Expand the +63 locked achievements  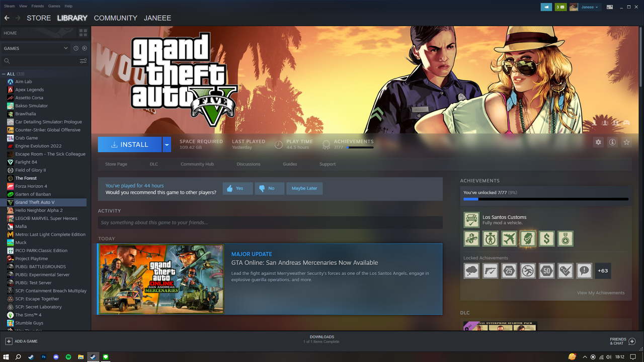(x=603, y=270)
